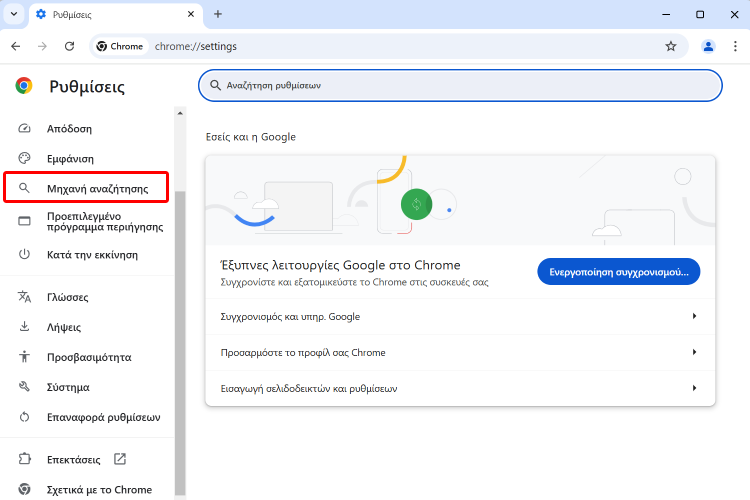Open Προεπιλεγμένο πρόγραμμα περιήγησης section

86,221
